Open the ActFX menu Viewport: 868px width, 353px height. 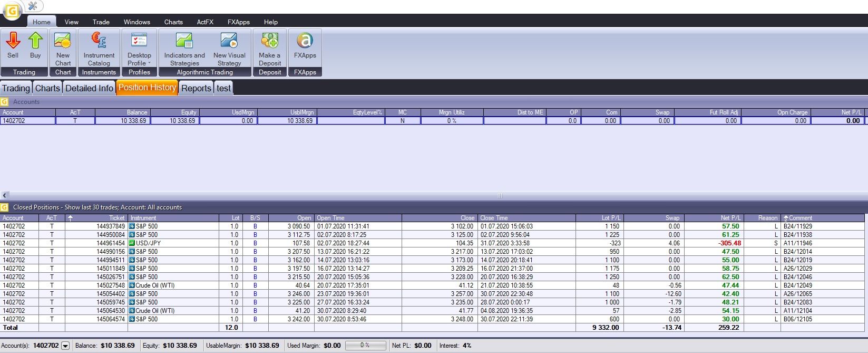pos(205,22)
